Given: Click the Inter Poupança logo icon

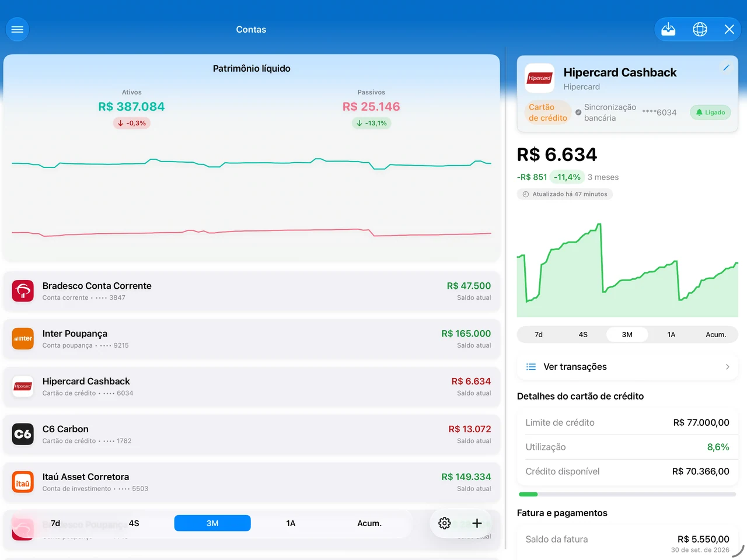Looking at the screenshot, I should pyautogui.click(x=23, y=338).
